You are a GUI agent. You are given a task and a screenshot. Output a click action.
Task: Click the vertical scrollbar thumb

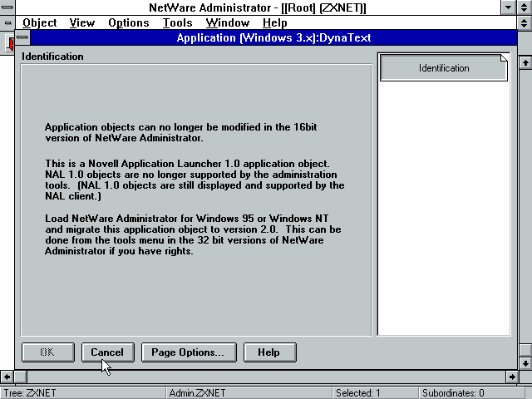pos(525,350)
